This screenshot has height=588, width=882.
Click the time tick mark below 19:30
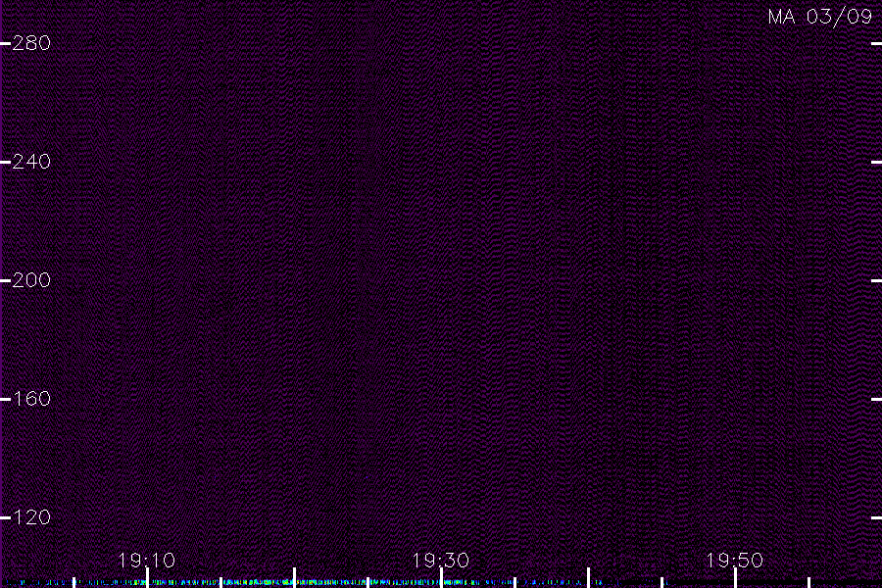coord(442,578)
